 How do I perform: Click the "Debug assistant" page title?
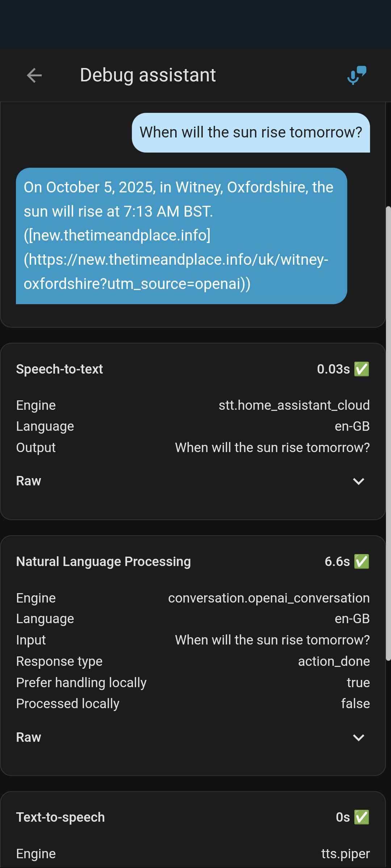148,75
